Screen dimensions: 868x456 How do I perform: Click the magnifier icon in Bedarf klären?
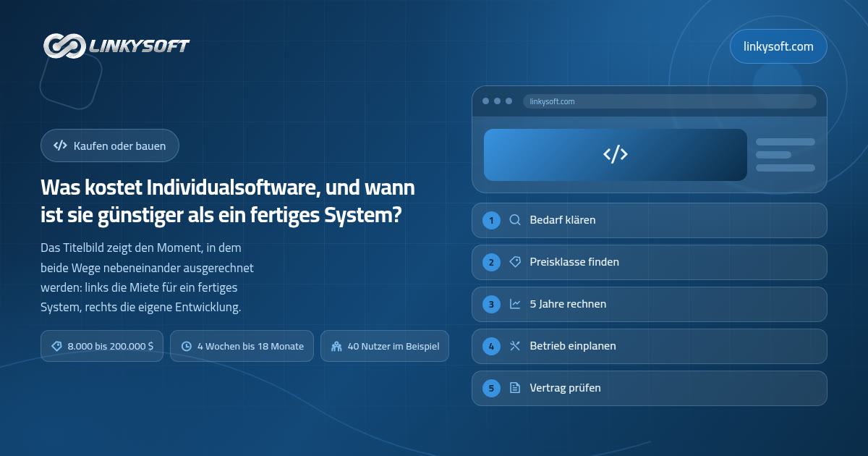click(515, 220)
